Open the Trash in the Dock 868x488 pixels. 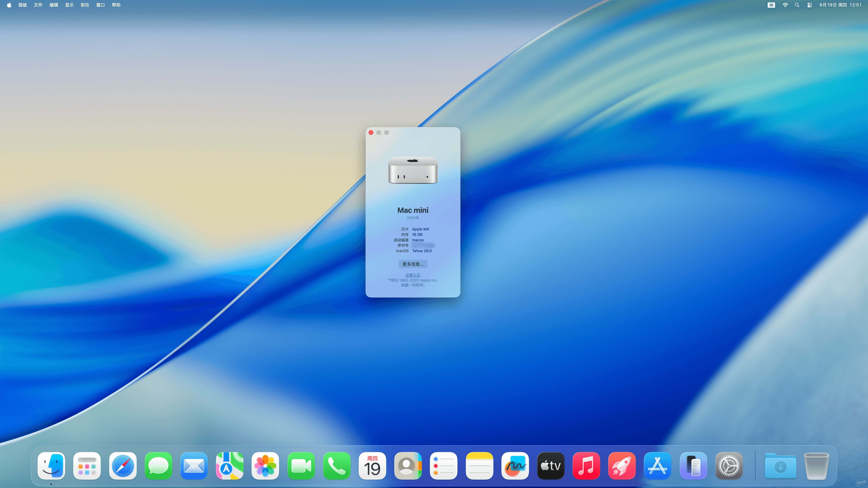coord(816,466)
